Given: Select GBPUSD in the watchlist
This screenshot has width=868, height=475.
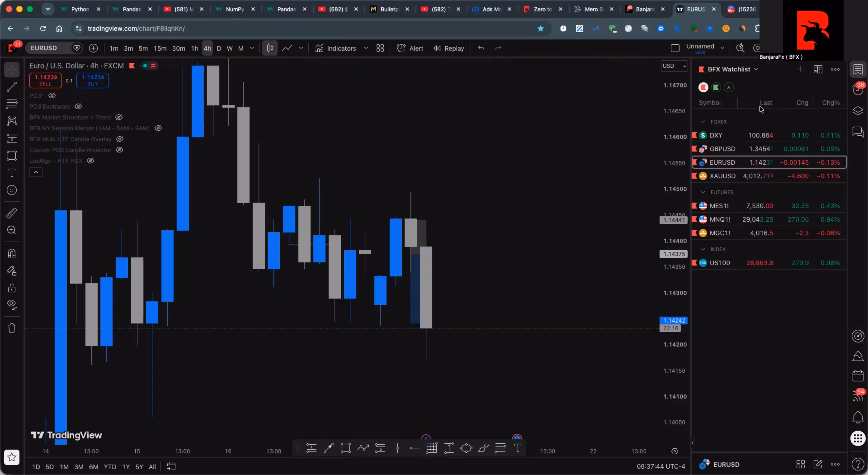Looking at the screenshot, I should point(769,149).
